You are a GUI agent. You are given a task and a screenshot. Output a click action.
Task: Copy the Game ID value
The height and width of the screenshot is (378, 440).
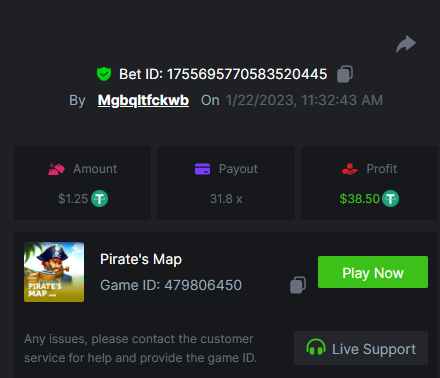click(298, 285)
